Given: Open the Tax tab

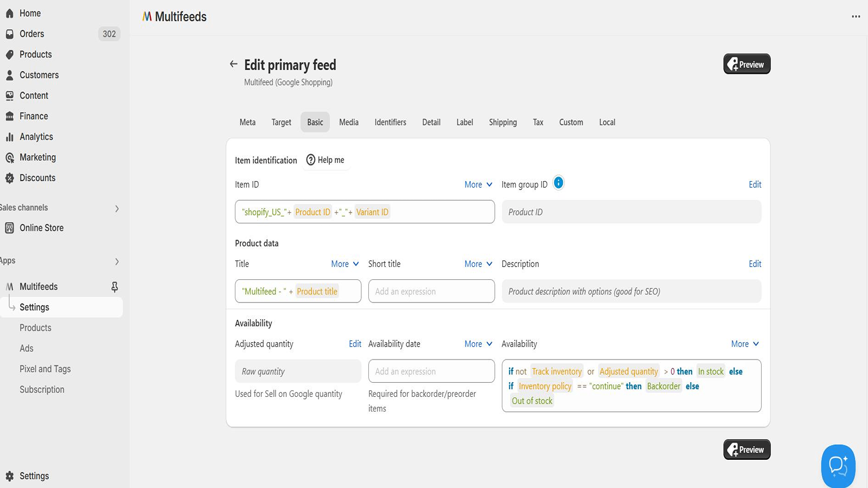Looking at the screenshot, I should (x=538, y=122).
